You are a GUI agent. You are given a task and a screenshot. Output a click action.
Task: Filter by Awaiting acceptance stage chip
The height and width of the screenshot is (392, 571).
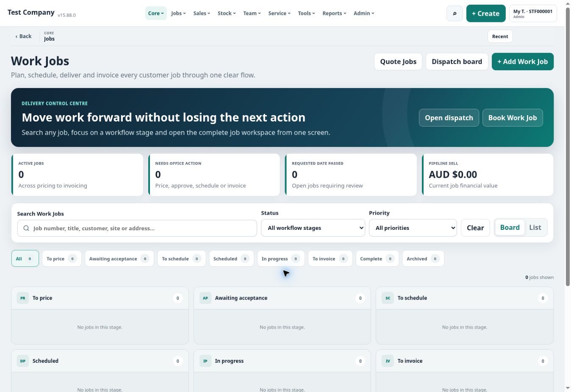tap(119, 259)
